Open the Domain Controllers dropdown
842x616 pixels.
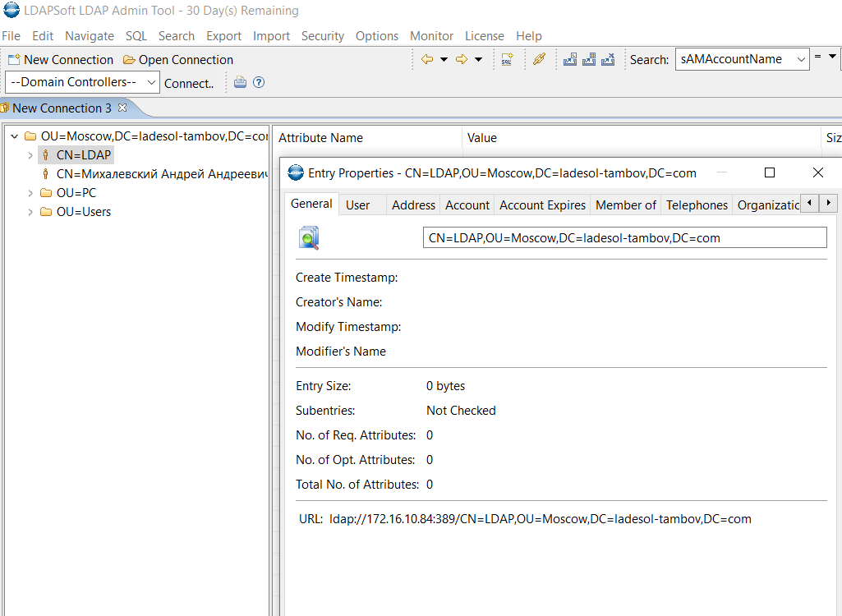coord(82,82)
